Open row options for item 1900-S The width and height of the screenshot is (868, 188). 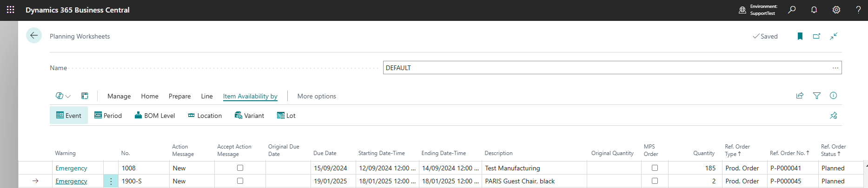pyautogui.click(x=111, y=181)
